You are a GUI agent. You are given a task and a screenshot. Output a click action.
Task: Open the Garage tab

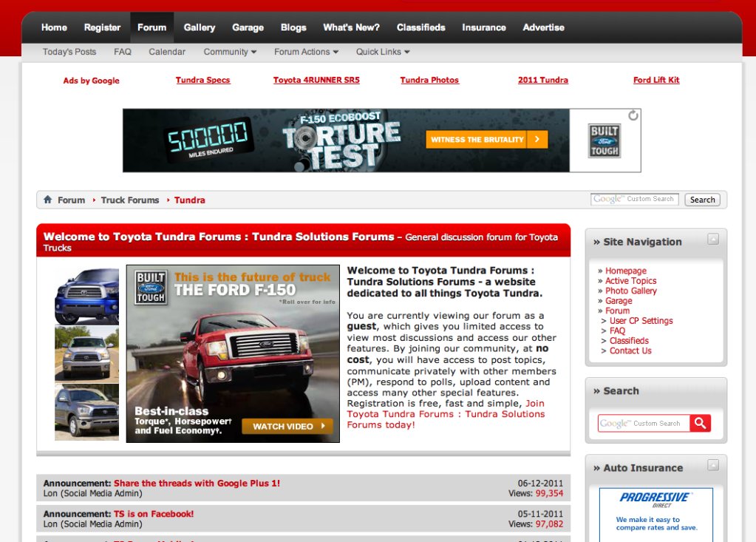point(248,27)
